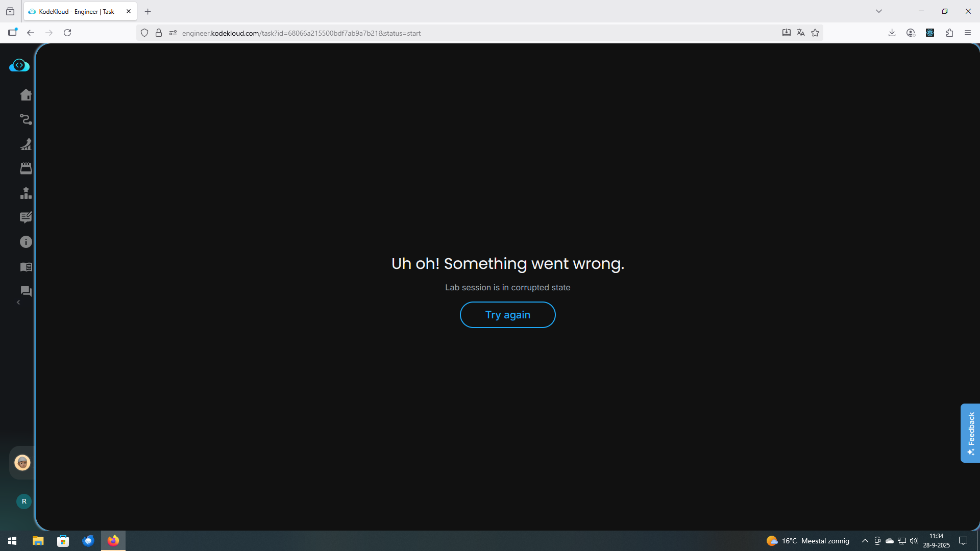Open the open-book documentation icon
The image size is (980, 551).
(26, 267)
